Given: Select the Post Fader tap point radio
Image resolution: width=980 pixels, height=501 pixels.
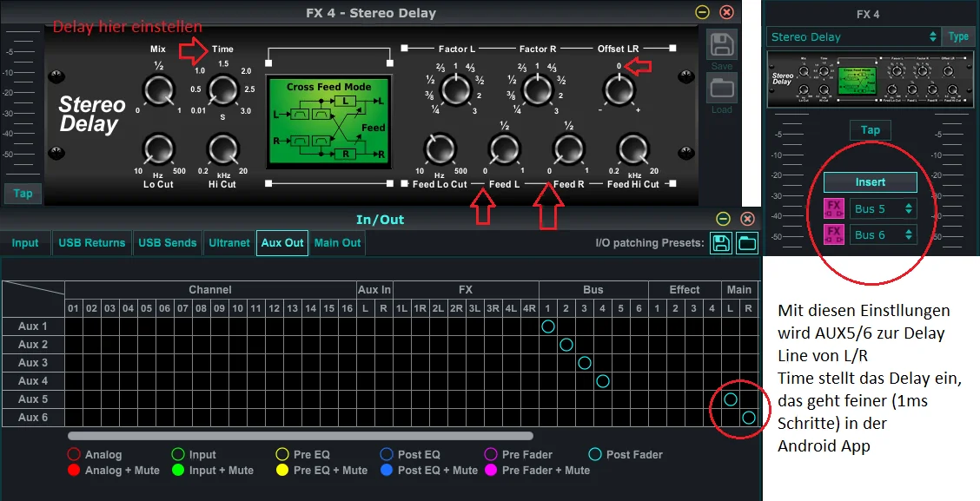Looking at the screenshot, I should click(x=595, y=454).
